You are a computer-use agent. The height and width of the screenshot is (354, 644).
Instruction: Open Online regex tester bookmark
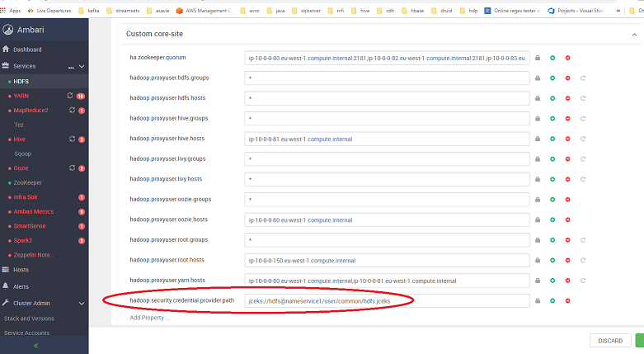tap(513, 11)
